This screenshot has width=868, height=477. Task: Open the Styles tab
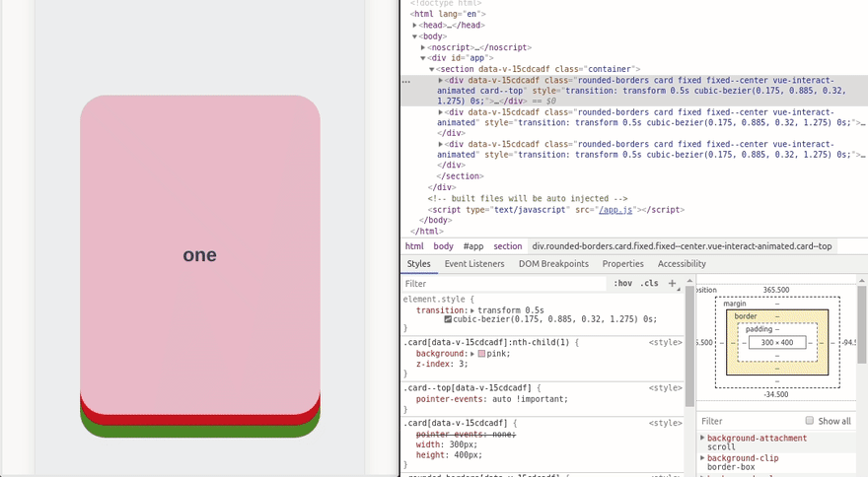418,264
